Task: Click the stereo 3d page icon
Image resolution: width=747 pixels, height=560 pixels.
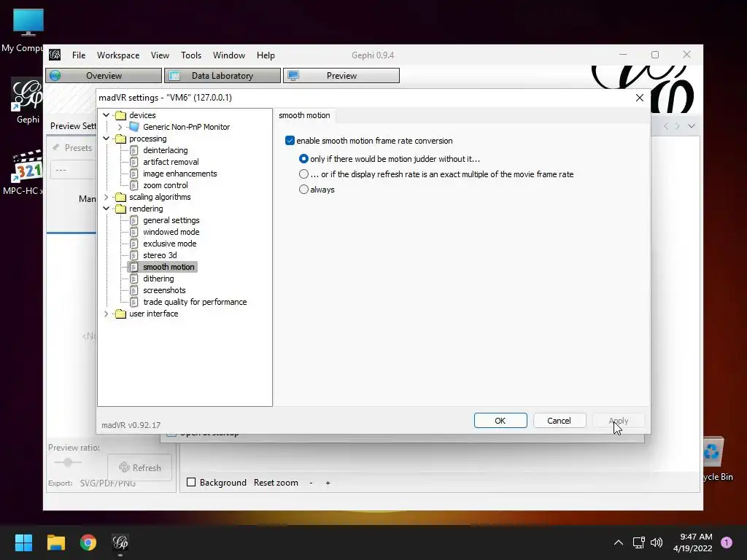Action: (x=134, y=255)
